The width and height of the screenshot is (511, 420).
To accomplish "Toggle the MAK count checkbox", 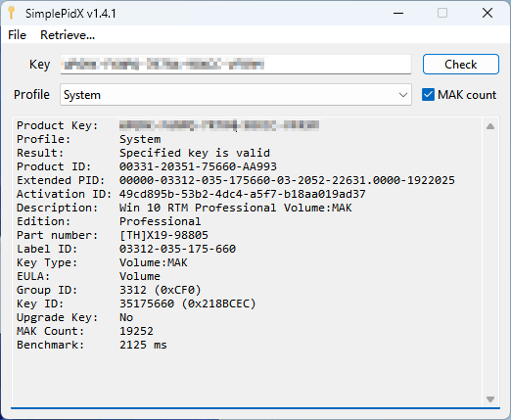I will [428, 95].
